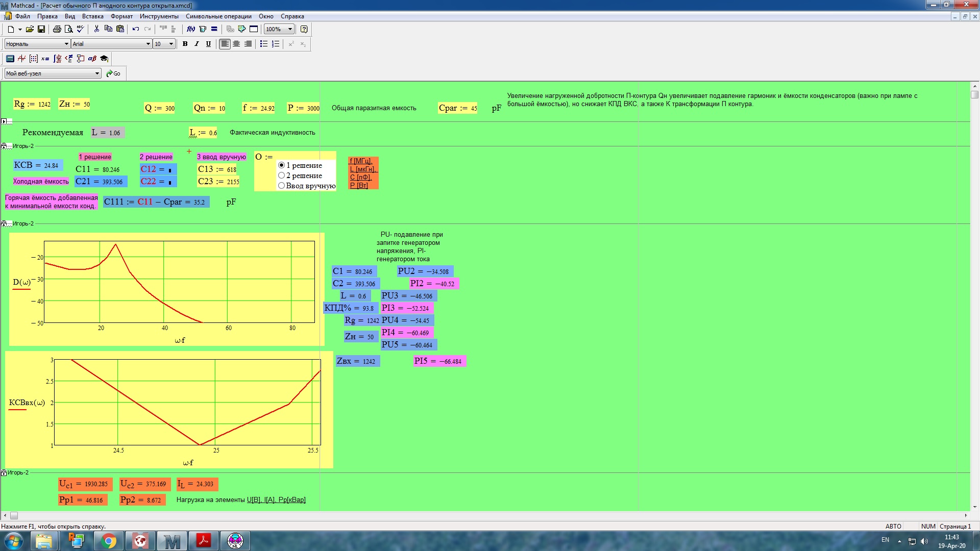The width and height of the screenshot is (980, 551).
Task: Insert a numbered list
Action: (x=276, y=44)
